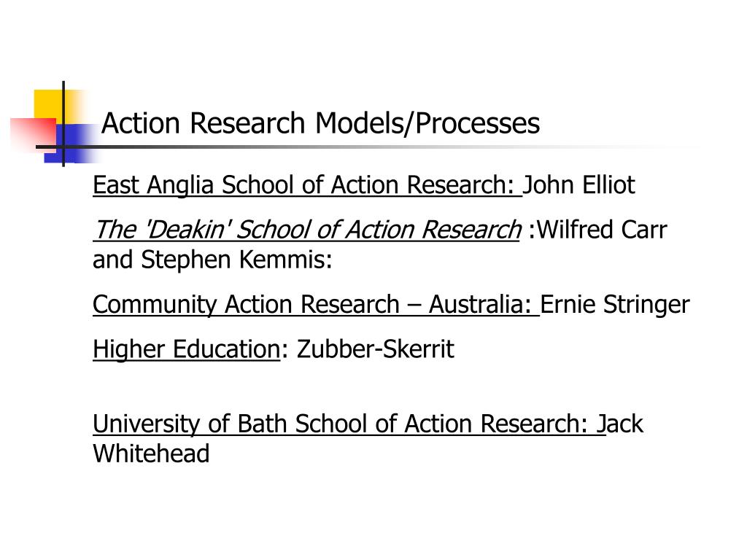Viewport: 747px width, 560px height.
Task: Click the name Ernie Stringer
Action: (x=615, y=304)
